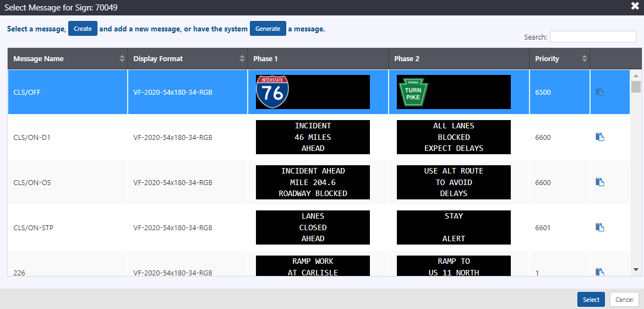Viewport: 644px width, 309px height.
Task: Select the STAY ALERT preview
Action: [454, 227]
